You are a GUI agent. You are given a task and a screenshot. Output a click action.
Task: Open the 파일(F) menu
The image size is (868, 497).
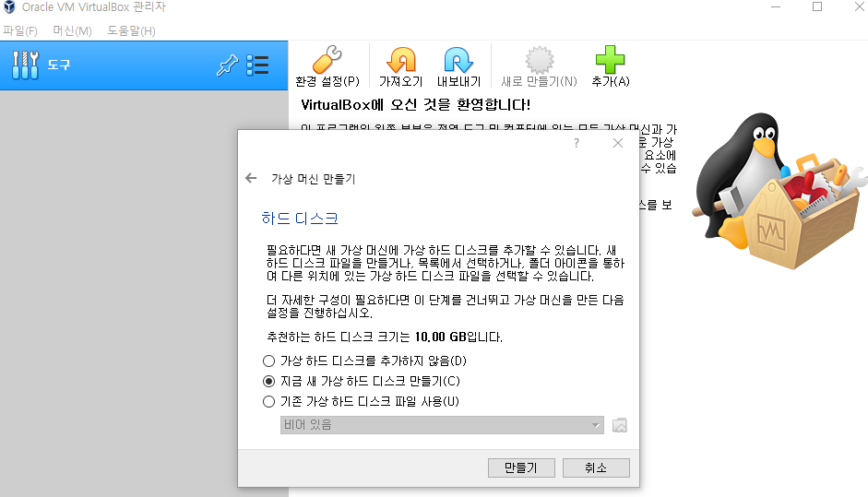point(20,31)
